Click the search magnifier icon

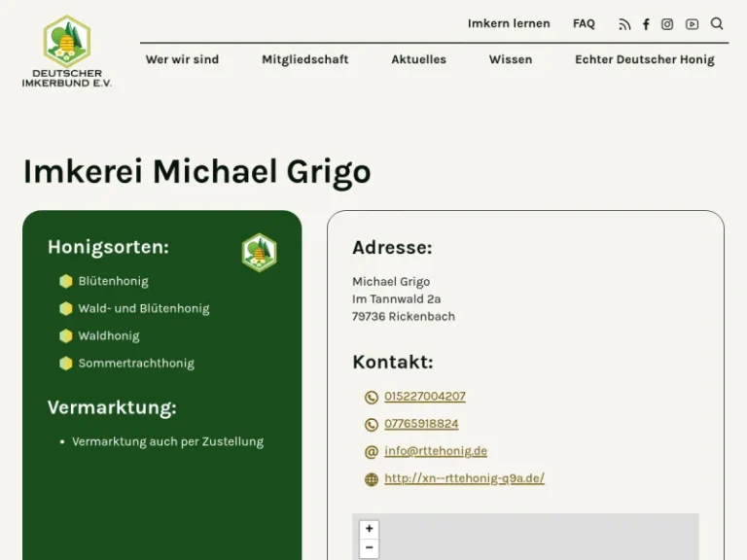[x=717, y=24]
